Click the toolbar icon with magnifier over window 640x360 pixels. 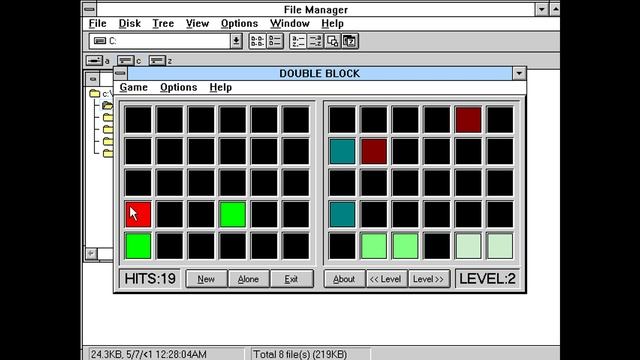pyautogui.click(x=333, y=41)
